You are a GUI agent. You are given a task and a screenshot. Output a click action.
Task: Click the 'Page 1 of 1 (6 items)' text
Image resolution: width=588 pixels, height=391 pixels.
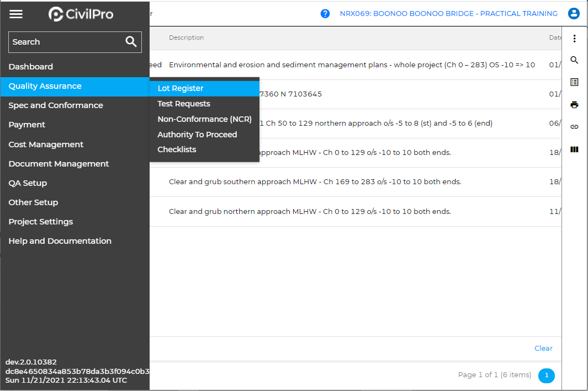click(x=495, y=375)
